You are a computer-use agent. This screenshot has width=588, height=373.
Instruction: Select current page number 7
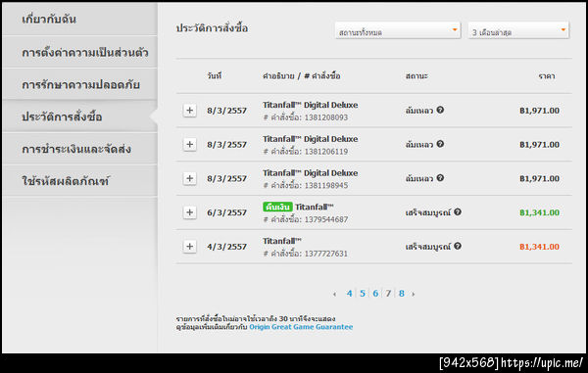click(x=388, y=294)
